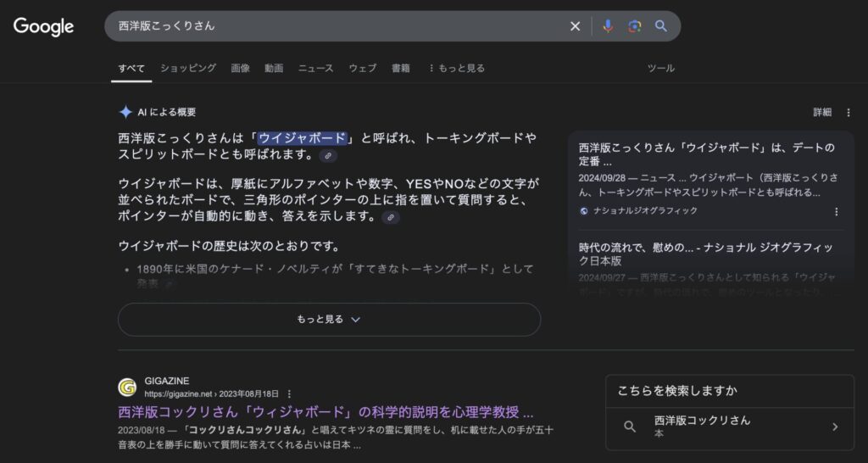Open もっと見る tabs dropdown
The image size is (868, 463).
[x=457, y=68]
